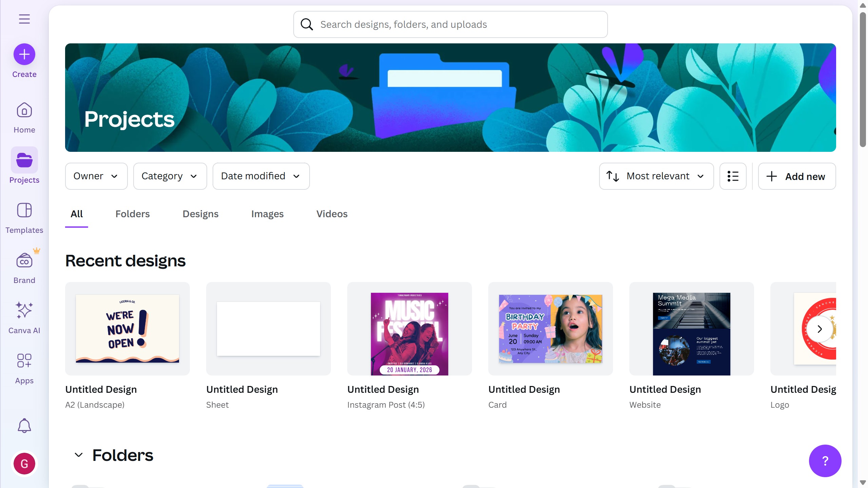Screen dimensions: 868x488
Task: Click the help question mark button
Action: 825,461
